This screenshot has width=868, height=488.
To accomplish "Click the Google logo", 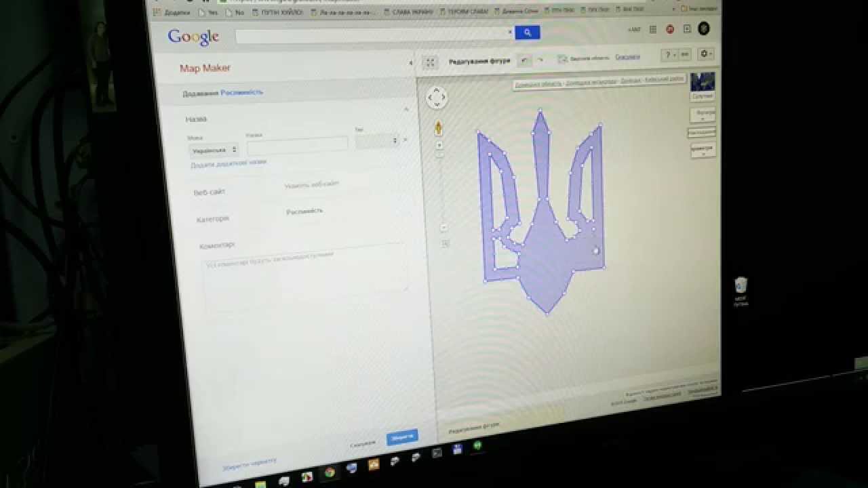I will (x=193, y=37).
